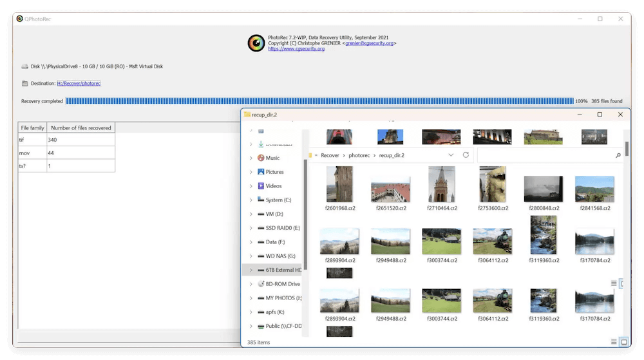This screenshot has height=360, width=644.
Task: Open the Pictures folder in sidebar
Action: [270, 172]
